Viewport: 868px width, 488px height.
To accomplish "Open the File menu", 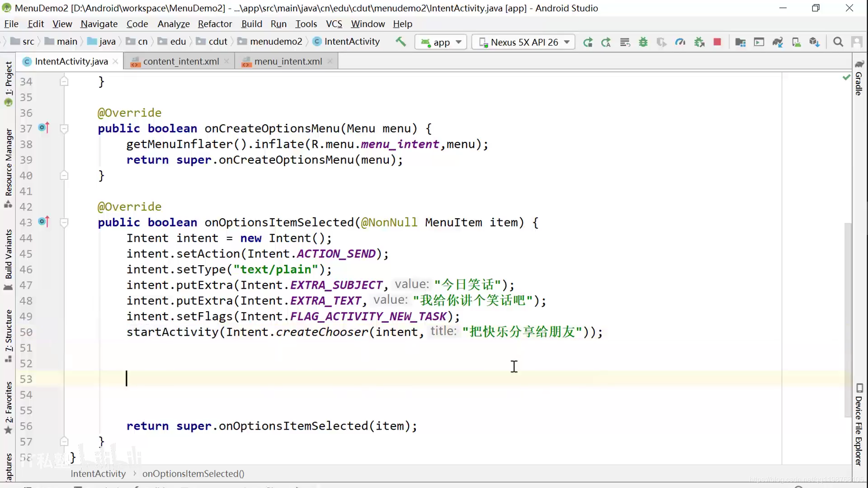I will [11, 24].
